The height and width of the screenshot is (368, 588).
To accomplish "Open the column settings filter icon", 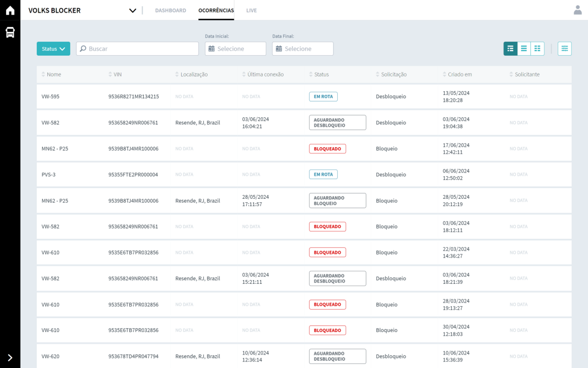I will click(x=565, y=49).
